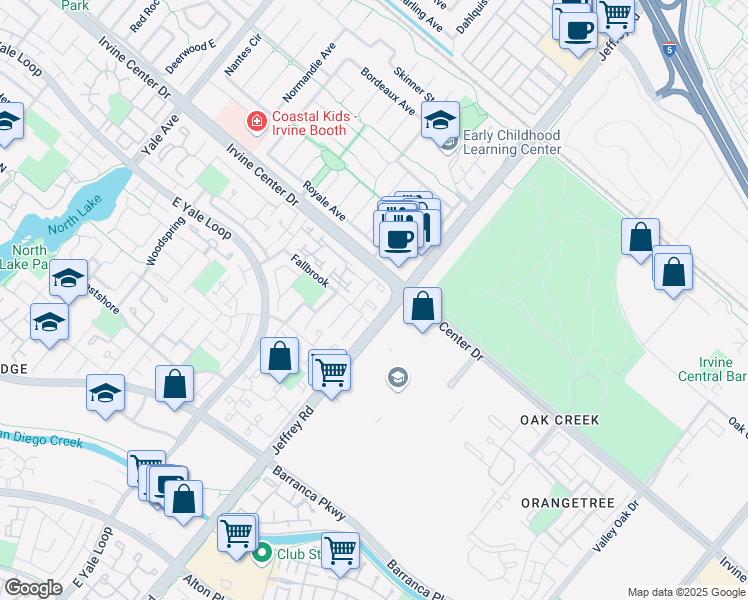
Task: Select school marker near Early Childhood Learning Center
Action: click(440, 123)
